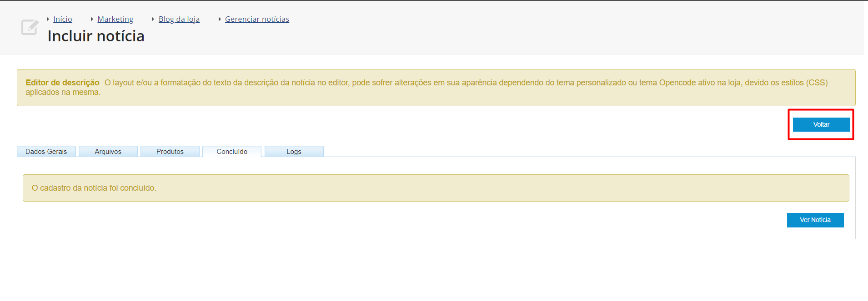Show the Logs tab
Screen dimensions: 868x301
(294, 152)
